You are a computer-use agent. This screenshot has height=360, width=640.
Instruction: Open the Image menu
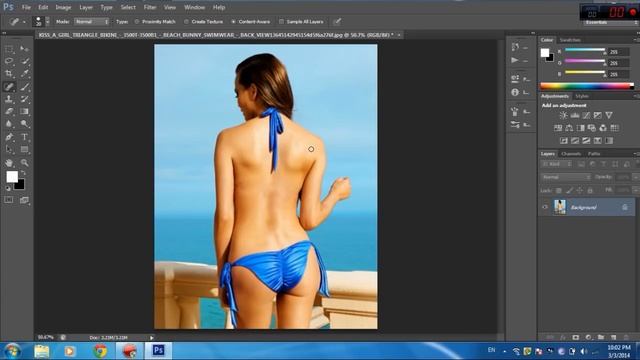[x=63, y=7]
